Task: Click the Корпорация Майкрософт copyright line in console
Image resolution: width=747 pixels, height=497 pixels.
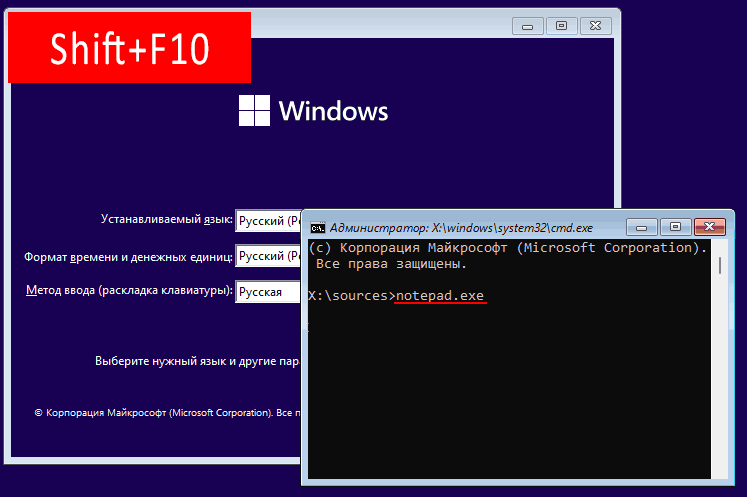Action: [508, 248]
